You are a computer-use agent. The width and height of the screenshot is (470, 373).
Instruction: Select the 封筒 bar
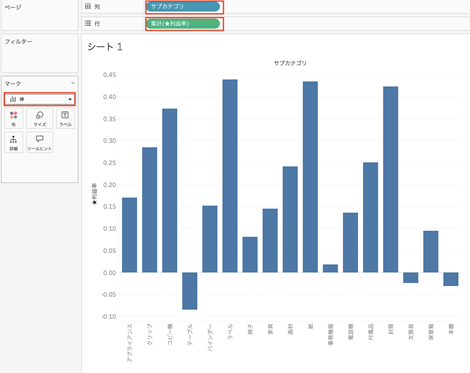click(x=391, y=180)
